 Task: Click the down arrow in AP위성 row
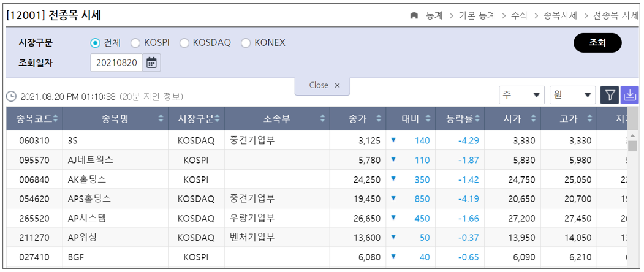(x=393, y=236)
